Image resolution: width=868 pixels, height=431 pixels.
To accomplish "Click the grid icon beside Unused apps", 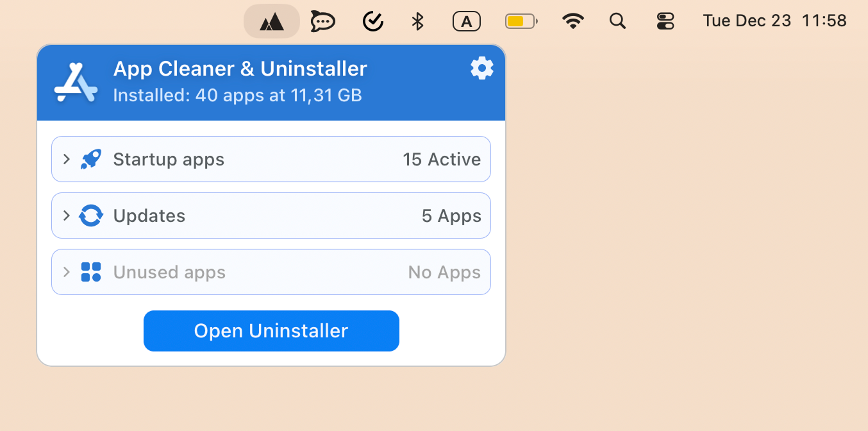I will click(x=90, y=271).
